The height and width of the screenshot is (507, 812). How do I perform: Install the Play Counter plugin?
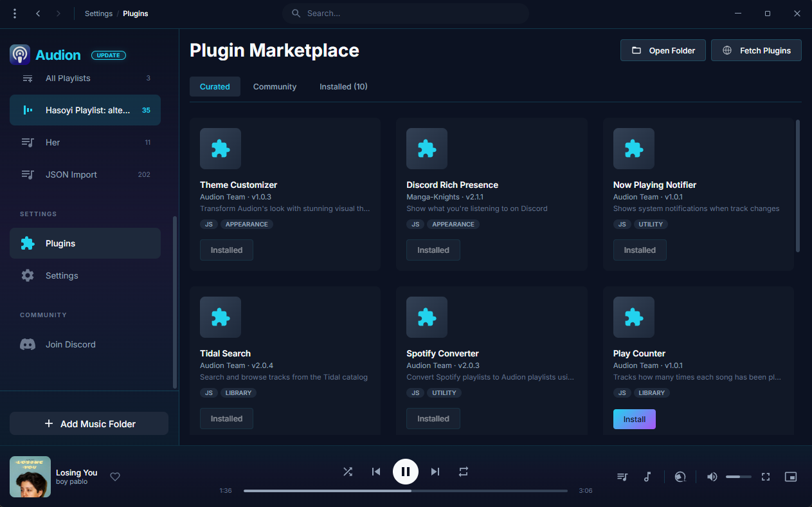point(634,419)
